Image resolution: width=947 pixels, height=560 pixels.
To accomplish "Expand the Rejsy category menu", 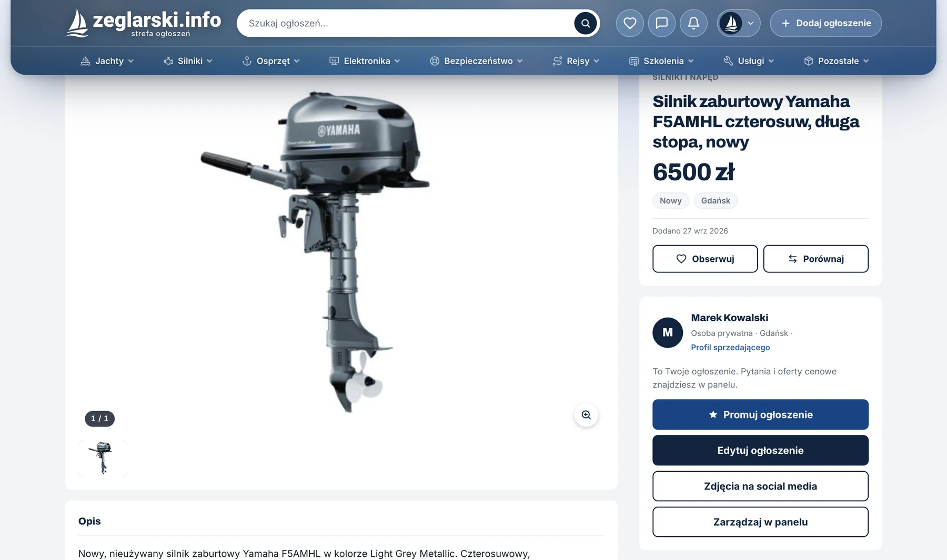I will pos(576,61).
